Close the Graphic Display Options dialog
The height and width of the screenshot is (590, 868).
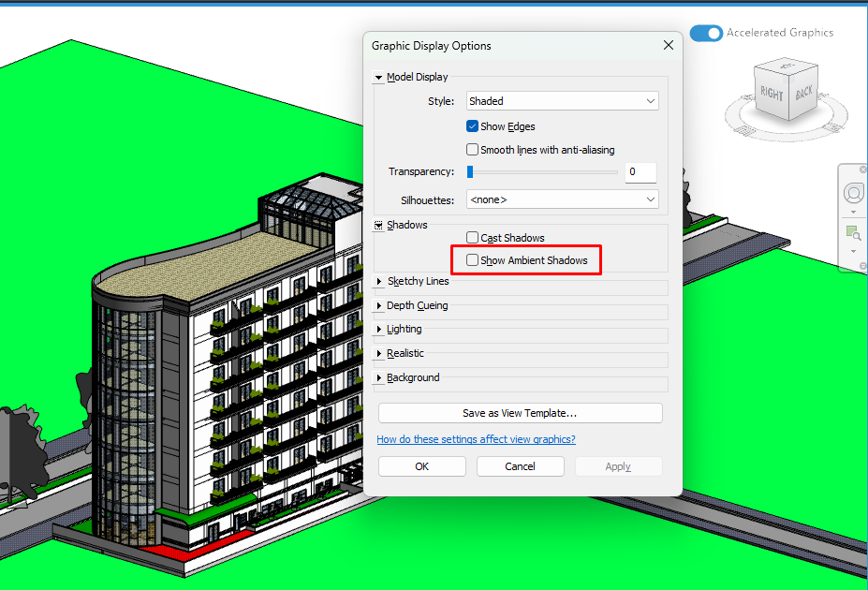[669, 45]
